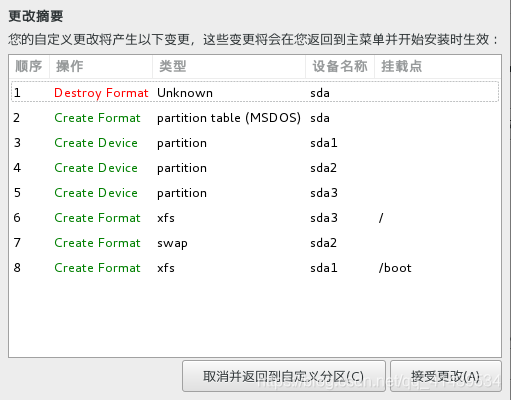
Task: Click Create Format operation in row 2
Action: click(97, 118)
